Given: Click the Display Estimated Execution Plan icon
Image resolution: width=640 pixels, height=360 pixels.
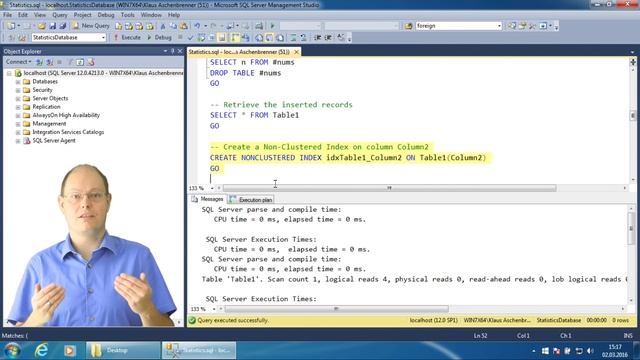Looking at the screenshot, I should tap(201, 38).
